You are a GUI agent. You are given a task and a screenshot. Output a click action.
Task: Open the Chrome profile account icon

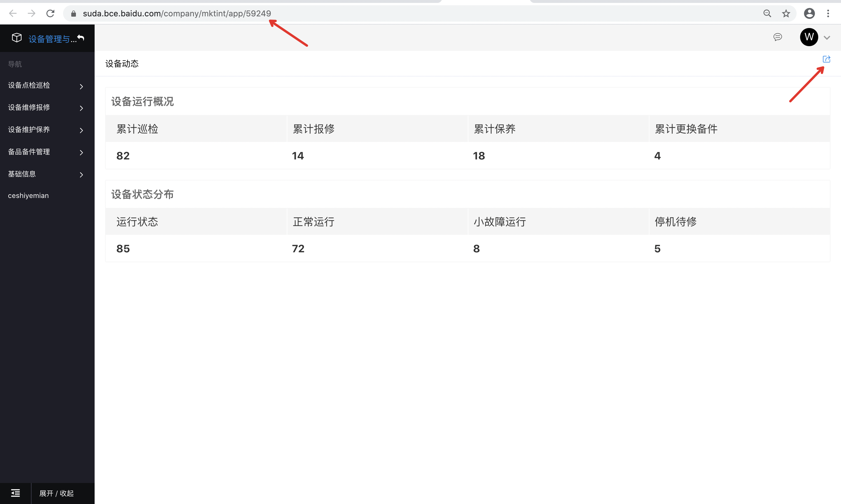click(x=809, y=14)
